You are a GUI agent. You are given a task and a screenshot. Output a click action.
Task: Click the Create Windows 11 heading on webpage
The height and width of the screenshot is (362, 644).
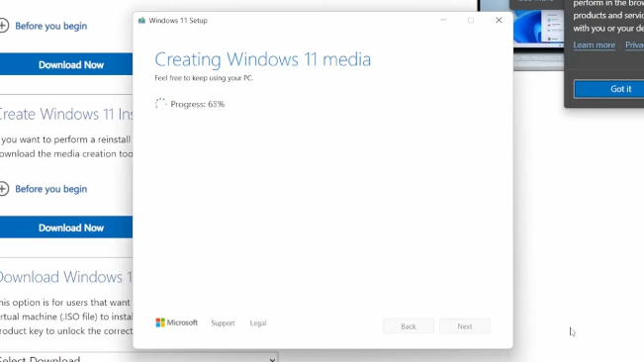coord(66,114)
